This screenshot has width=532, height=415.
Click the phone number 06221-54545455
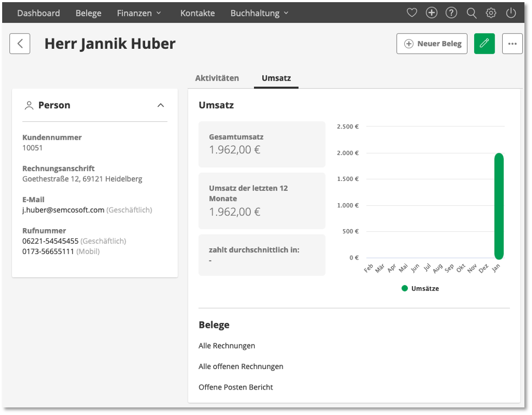tap(50, 241)
